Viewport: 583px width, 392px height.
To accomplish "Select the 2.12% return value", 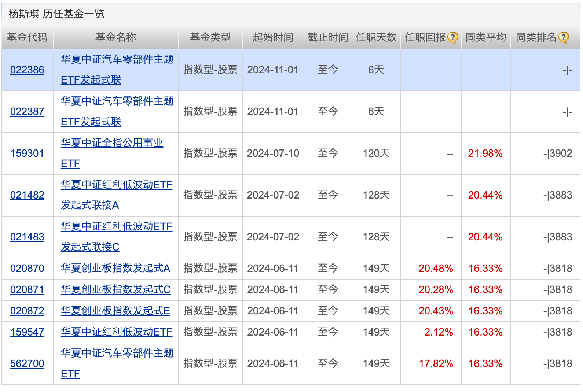I will tap(439, 332).
